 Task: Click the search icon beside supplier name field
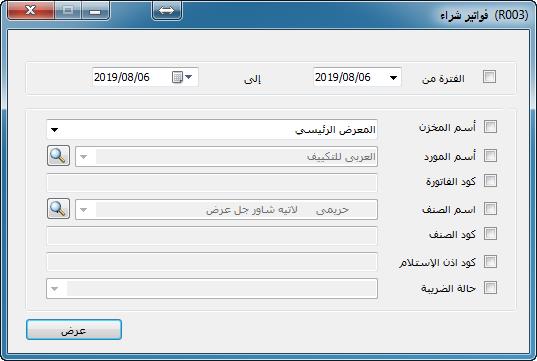coord(58,155)
